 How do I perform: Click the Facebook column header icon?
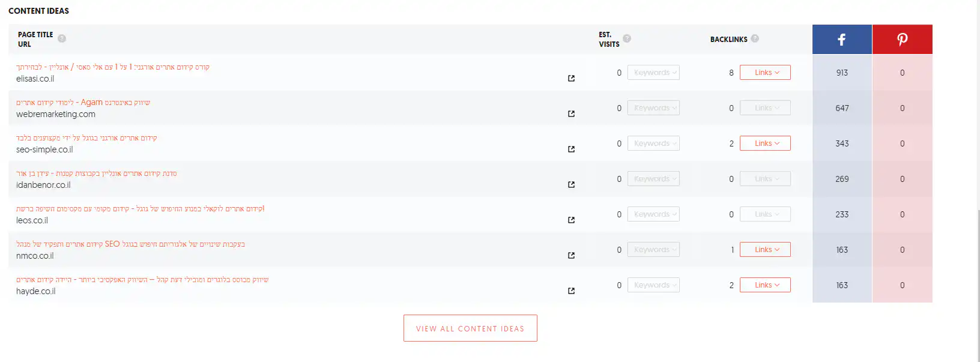(842, 40)
